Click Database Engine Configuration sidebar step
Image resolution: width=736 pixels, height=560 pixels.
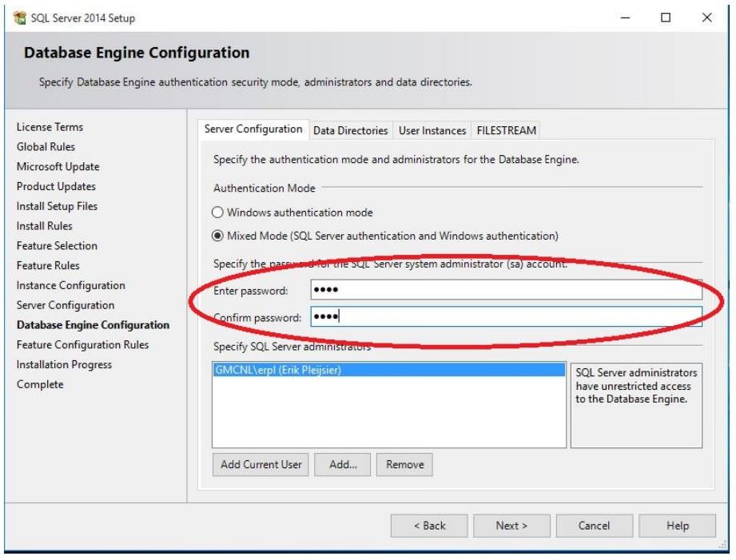click(93, 325)
